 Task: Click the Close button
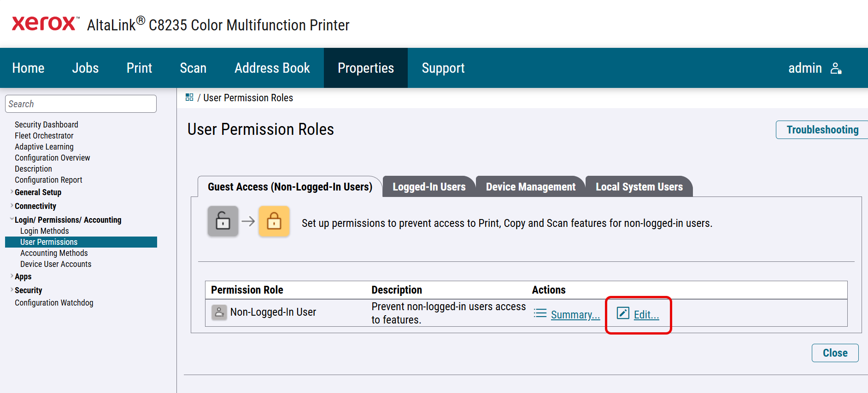tap(834, 353)
